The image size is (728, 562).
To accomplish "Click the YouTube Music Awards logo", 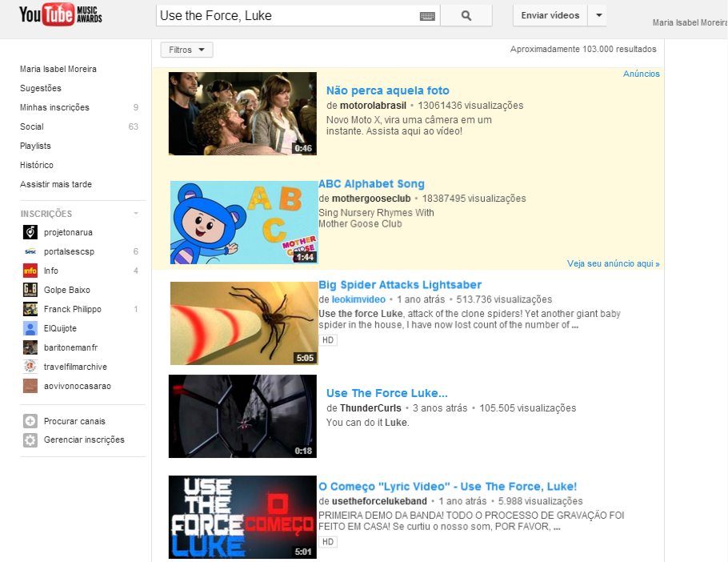I will click(60, 14).
